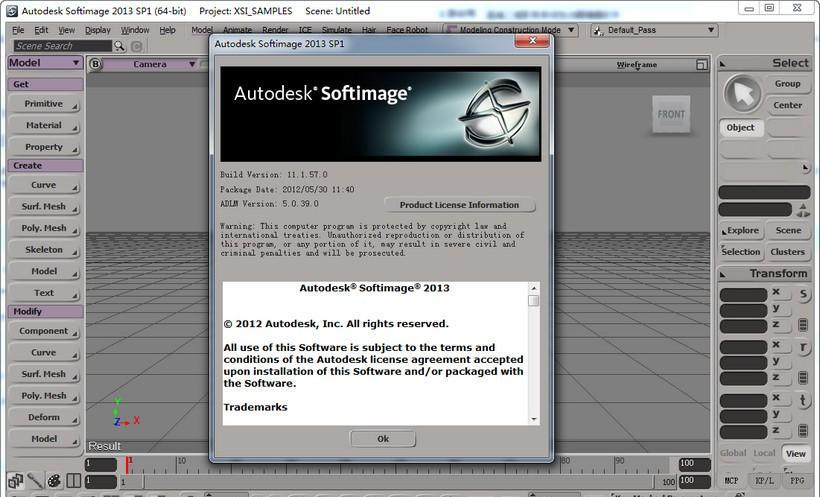Click the Clusters button
Viewport: 820px width, 497px height.
(x=787, y=252)
